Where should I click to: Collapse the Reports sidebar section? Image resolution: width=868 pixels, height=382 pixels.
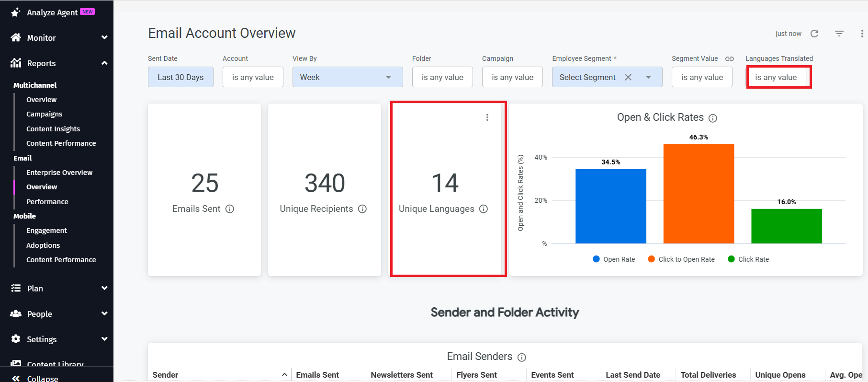[104, 63]
